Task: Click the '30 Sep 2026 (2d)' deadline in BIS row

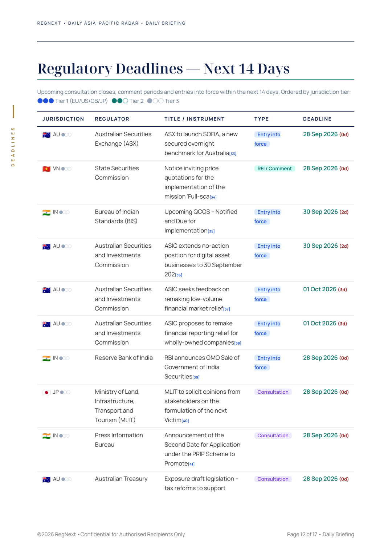Action: click(x=326, y=212)
